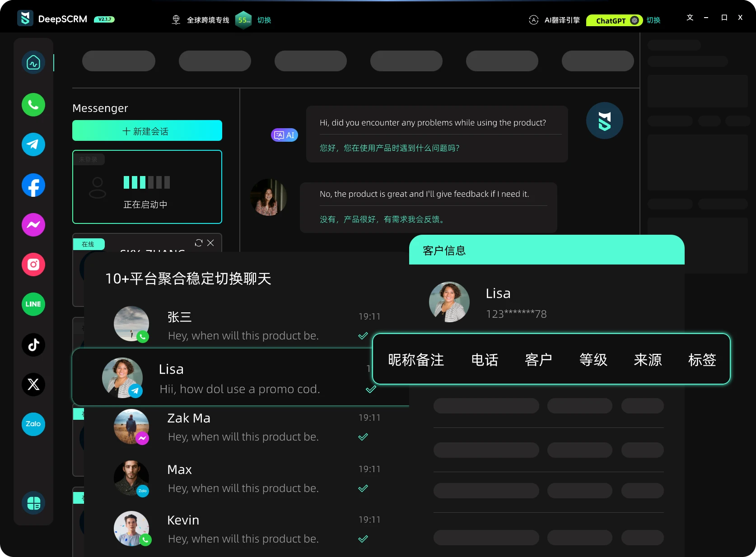The image size is (756, 557).
Task: Refresh the SKY ZHANG account panel
Action: pyautogui.click(x=198, y=243)
